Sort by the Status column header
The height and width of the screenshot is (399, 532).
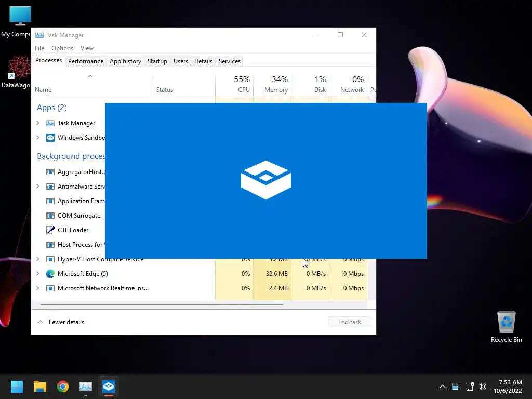pyautogui.click(x=184, y=85)
